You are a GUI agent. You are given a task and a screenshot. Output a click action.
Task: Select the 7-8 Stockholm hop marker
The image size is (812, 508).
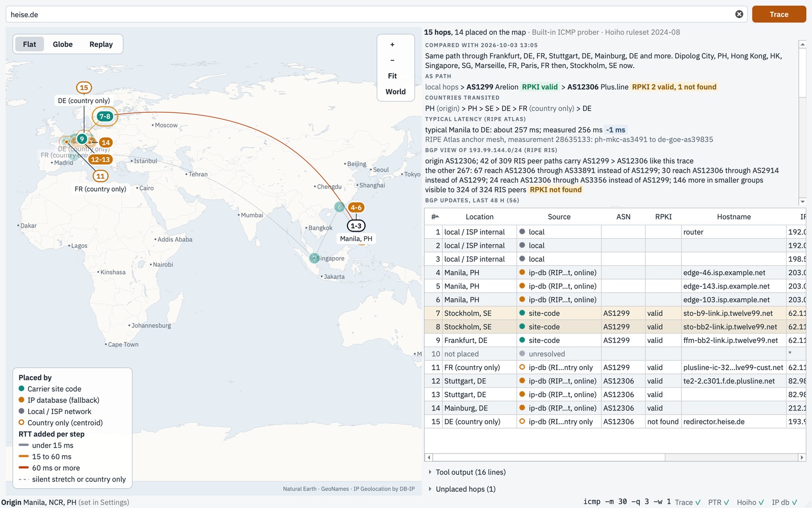pyautogui.click(x=105, y=116)
